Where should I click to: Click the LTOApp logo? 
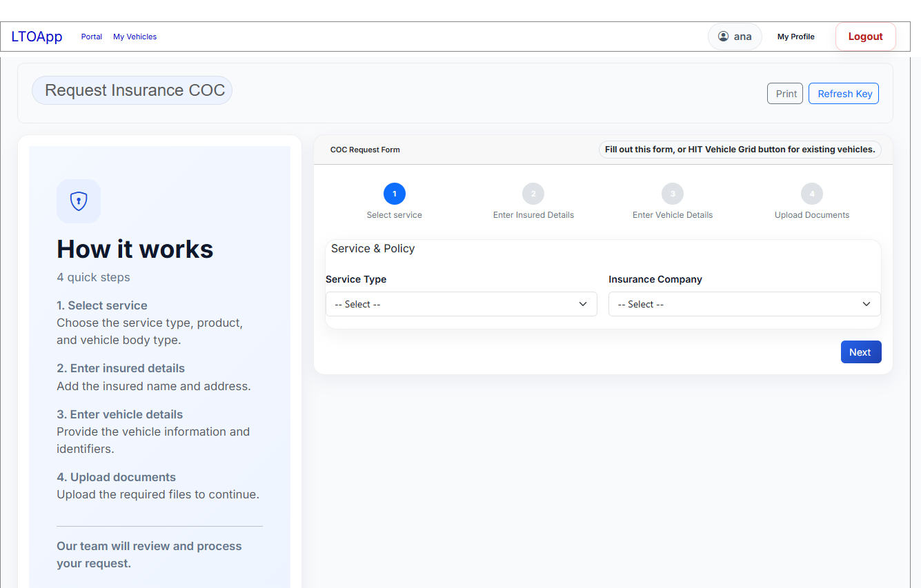(x=36, y=36)
